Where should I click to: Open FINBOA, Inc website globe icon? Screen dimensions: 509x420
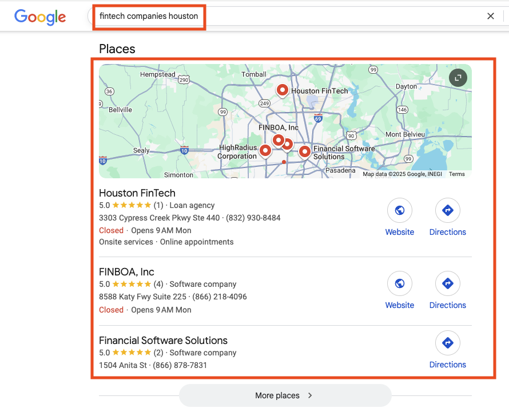[400, 284]
